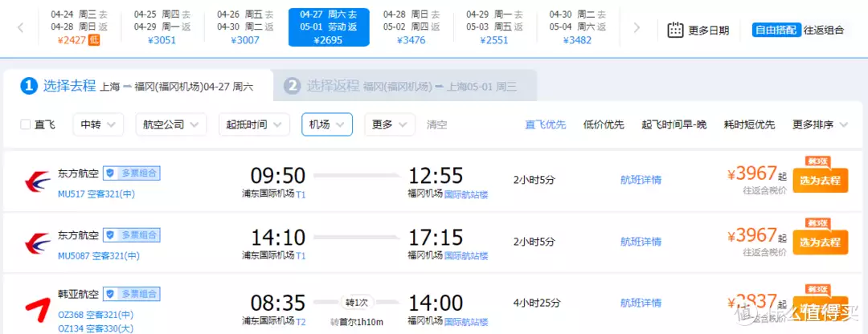Click T1 terminal link on 14:10 flight
The width and height of the screenshot is (868, 334).
point(301,255)
